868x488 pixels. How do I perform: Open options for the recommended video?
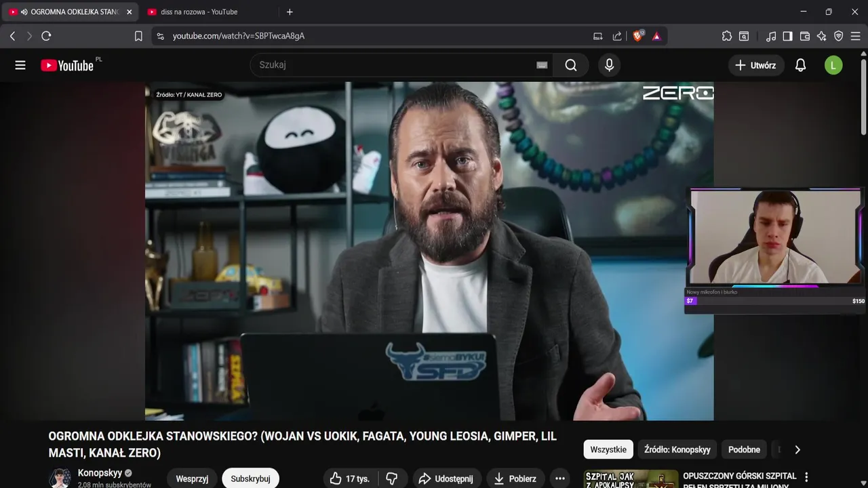(806, 477)
